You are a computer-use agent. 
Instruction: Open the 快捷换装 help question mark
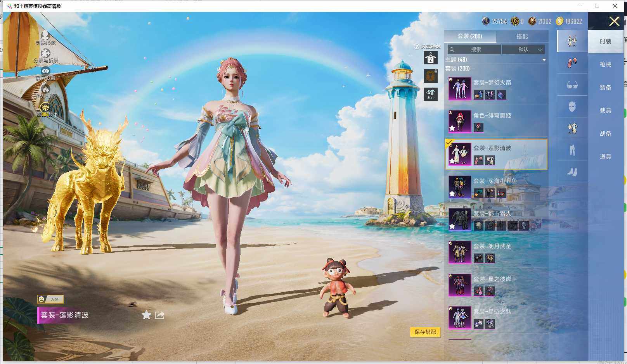point(416,47)
